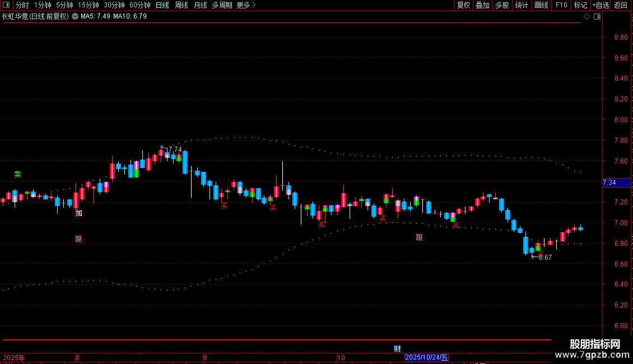
Task: Click the month 10 timeline label
Action: 341,357
